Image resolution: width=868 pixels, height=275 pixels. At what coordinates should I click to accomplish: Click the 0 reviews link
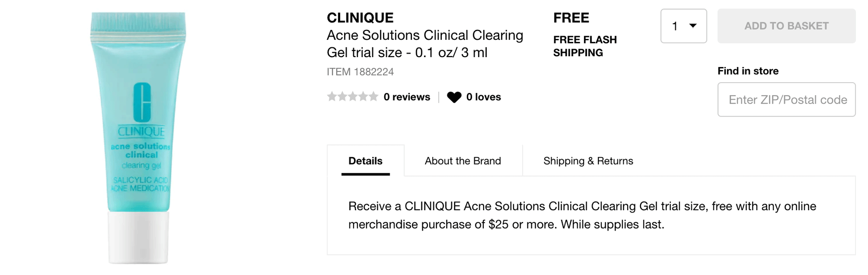(x=407, y=97)
